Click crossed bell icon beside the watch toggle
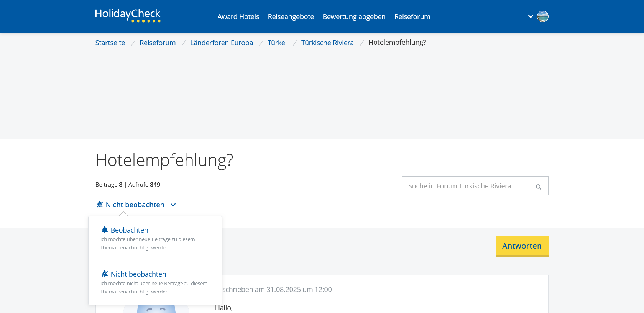This screenshot has height=313, width=644. [100, 205]
